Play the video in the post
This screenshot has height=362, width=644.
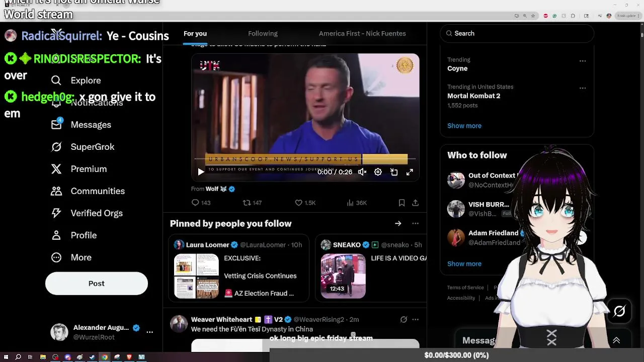pyautogui.click(x=201, y=172)
